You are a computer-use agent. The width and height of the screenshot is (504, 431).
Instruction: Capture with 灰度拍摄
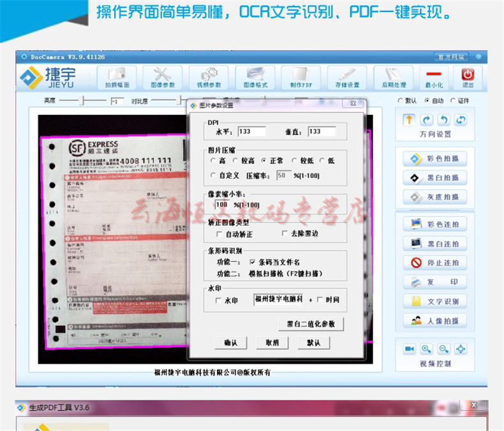tap(435, 197)
